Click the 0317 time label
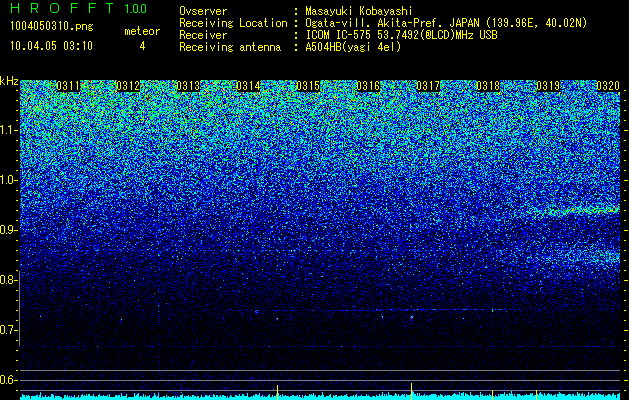Screen dimensions: 629x400 (428, 86)
